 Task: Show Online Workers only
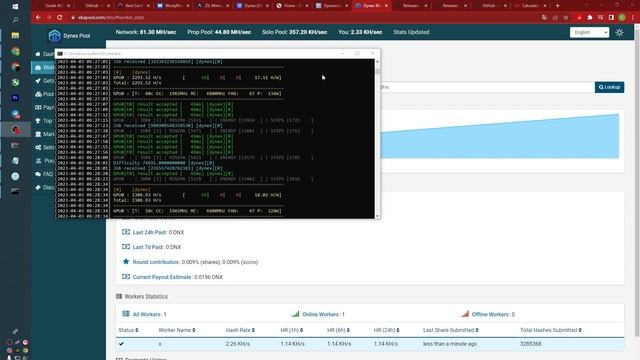point(318,314)
